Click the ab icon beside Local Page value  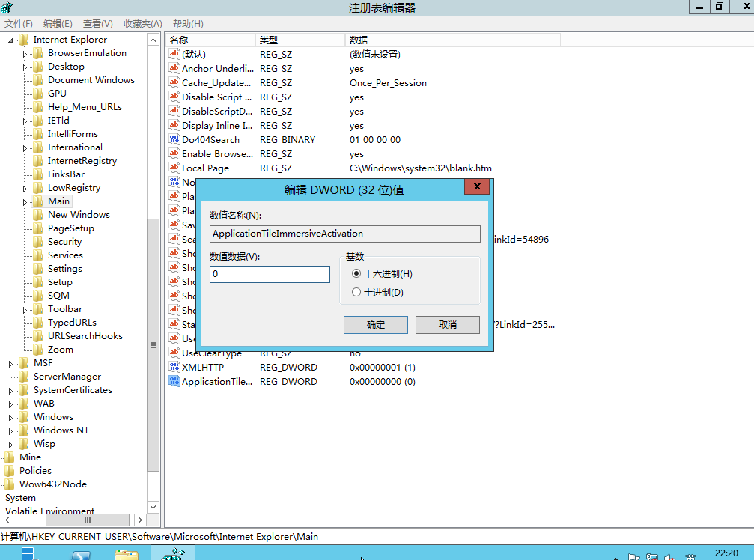[x=176, y=168]
